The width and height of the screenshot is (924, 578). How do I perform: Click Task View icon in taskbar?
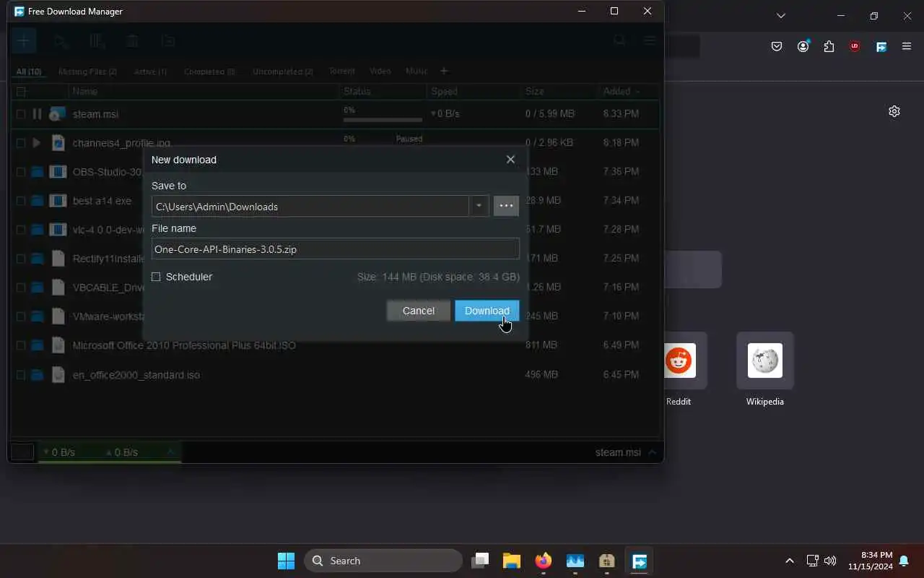(x=480, y=561)
